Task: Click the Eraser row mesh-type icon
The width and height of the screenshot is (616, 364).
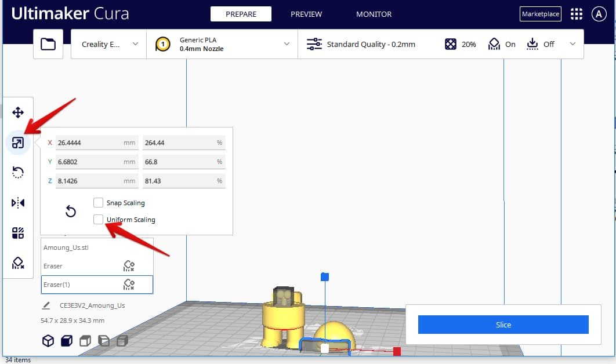Action: tap(129, 266)
